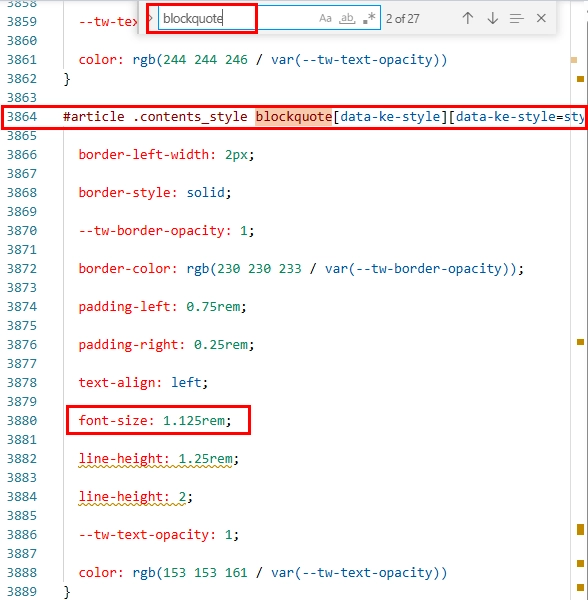Place cursor on color rgb(244 244 246) line
This screenshot has height=600, width=588.
pos(263,60)
